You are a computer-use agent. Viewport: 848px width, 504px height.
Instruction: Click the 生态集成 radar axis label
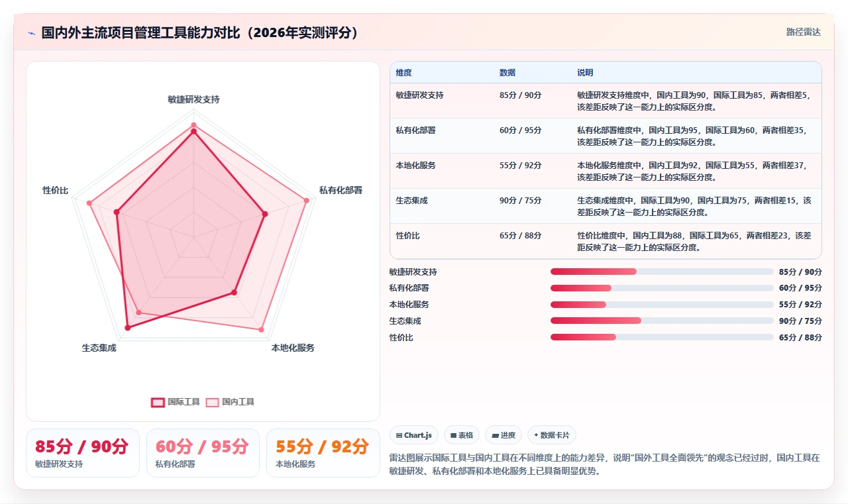99,348
